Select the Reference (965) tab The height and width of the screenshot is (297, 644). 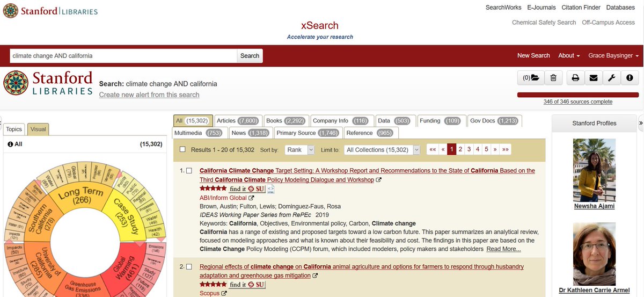369,133
